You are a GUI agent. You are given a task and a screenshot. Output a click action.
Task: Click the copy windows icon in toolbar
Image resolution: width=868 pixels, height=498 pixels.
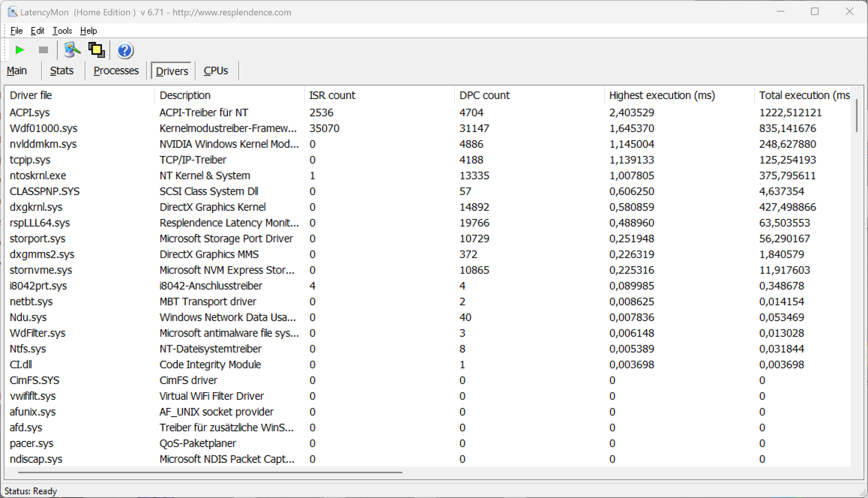tap(96, 50)
